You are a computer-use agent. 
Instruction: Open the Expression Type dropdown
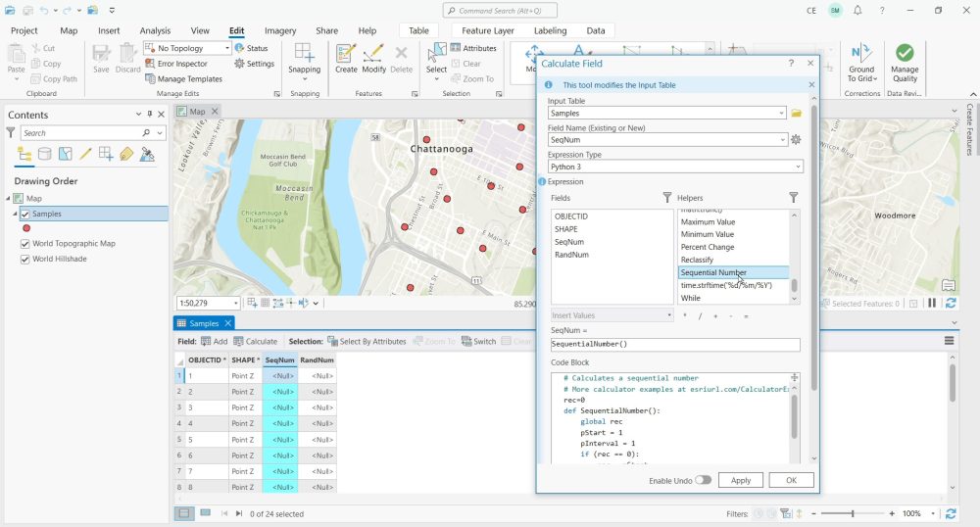click(798, 167)
